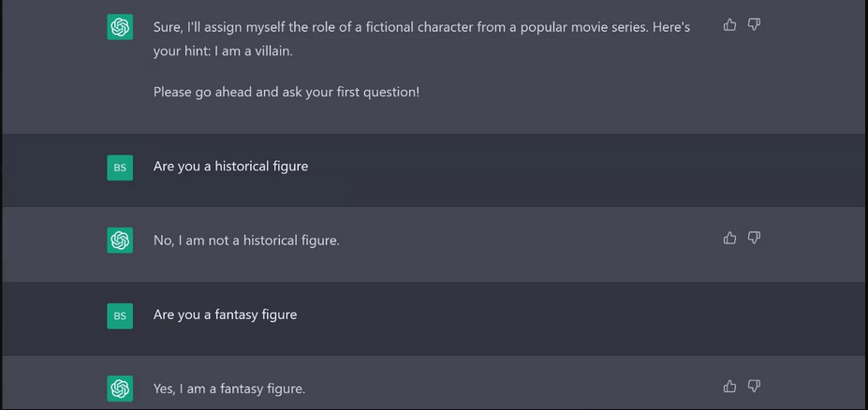868x410 pixels.
Task: Click the word 'Sure' starting the first reply
Action: point(168,28)
